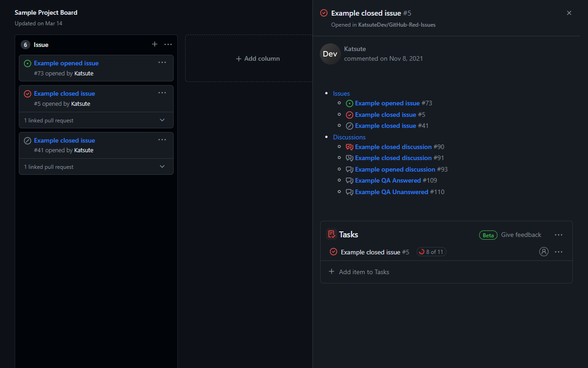
Task: Open the Issue column options menu
Action: (168, 44)
